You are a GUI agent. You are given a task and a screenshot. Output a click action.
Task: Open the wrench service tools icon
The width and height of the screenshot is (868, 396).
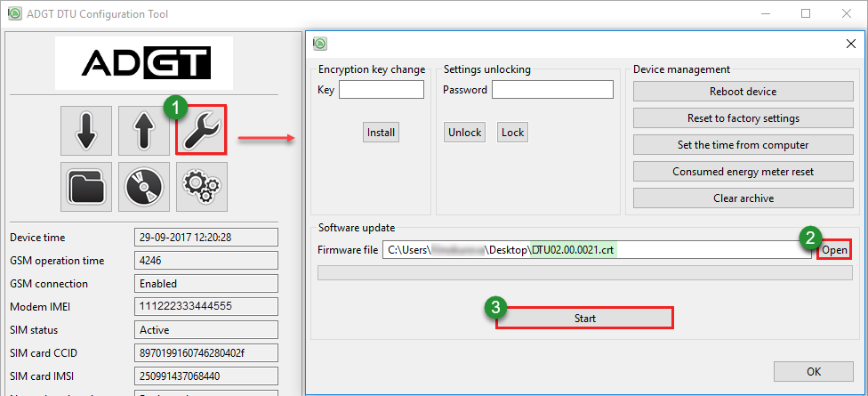[202, 131]
